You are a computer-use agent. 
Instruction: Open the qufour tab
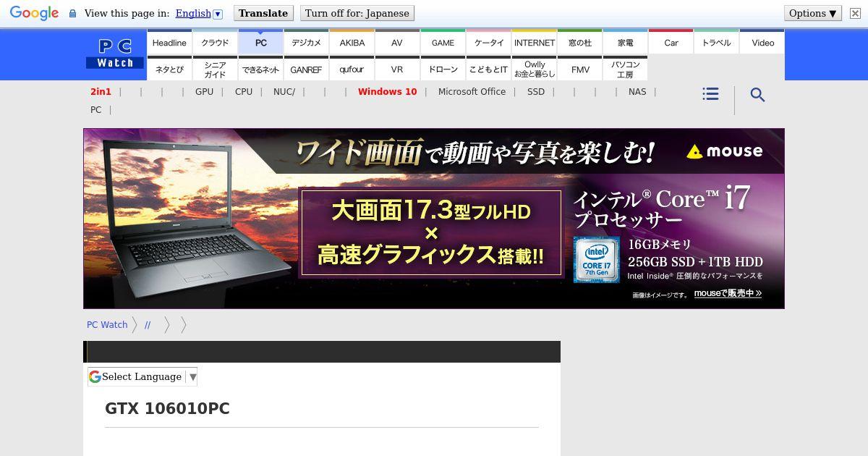click(x=352, y=69)
